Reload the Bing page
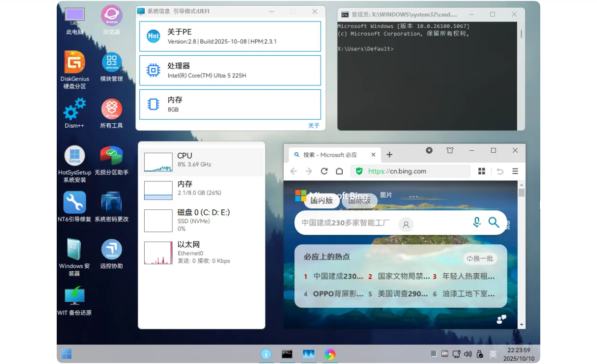597x364 pixels. tap(324, 171)
